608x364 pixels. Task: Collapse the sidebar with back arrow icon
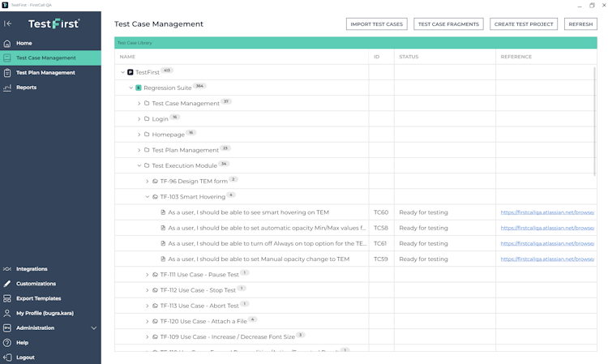click(8, 24)
